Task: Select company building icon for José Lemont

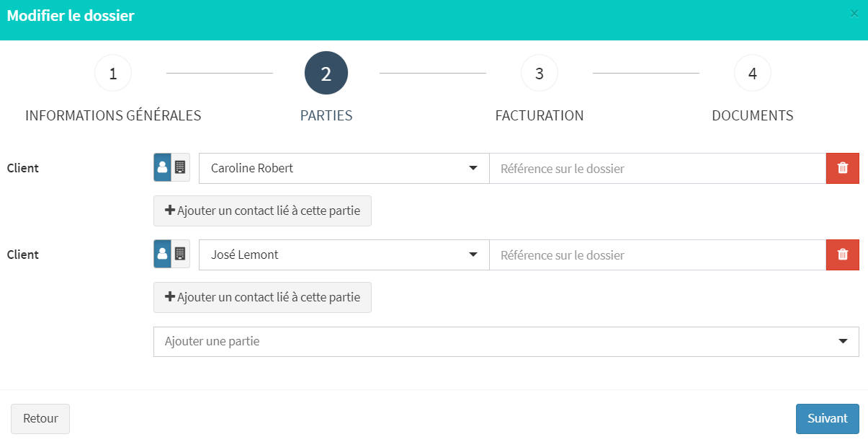Action: [x=181, y=254]
